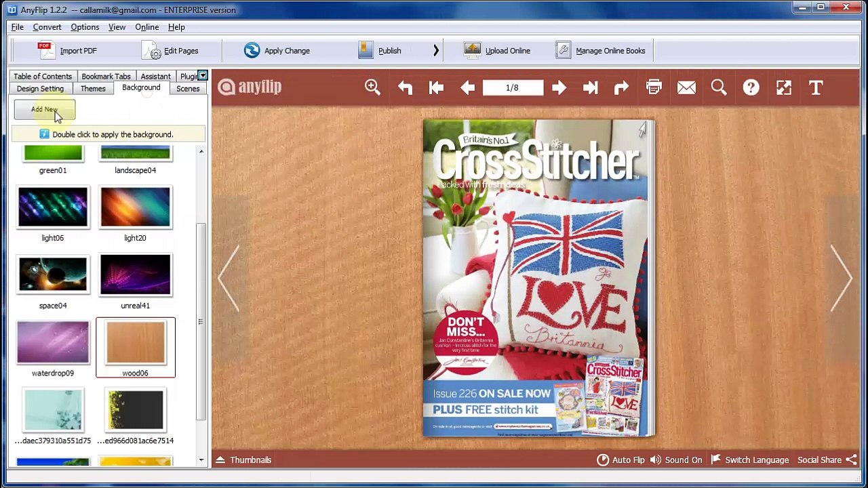Switch to the Themes tab
868x488 pixels.
pos(93,89)
